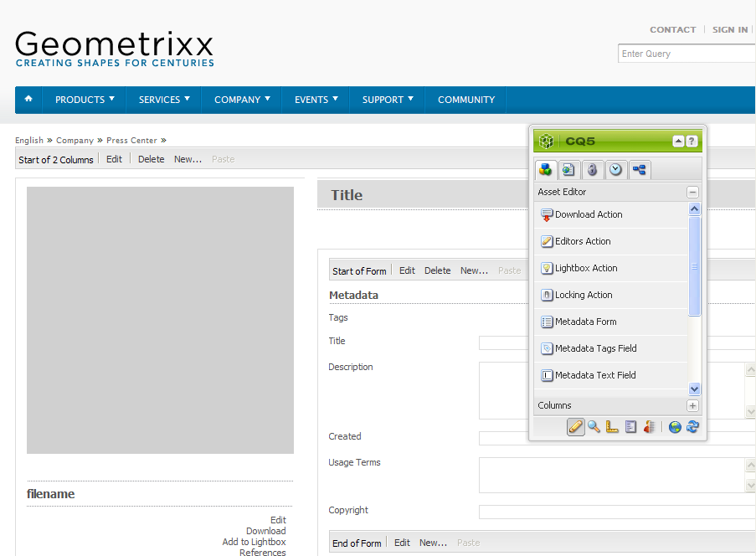This screenshot has height=556, width=756.
Task: Switch to Scaffolding mode icon
Action: pos(630,427)
